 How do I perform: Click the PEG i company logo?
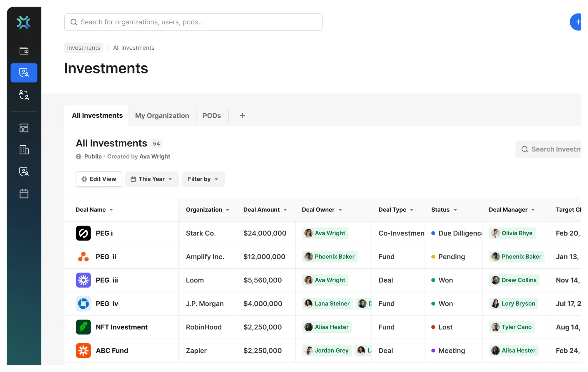[83, 233]
